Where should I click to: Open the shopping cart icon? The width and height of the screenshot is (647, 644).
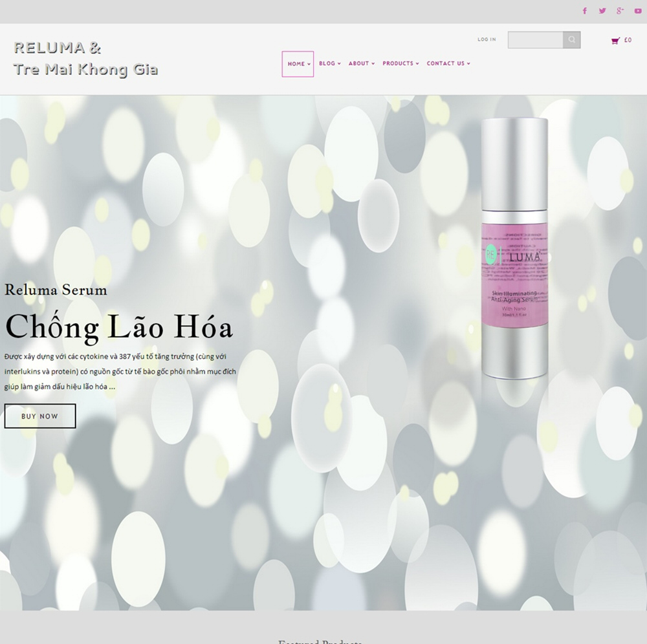[615, 40]
